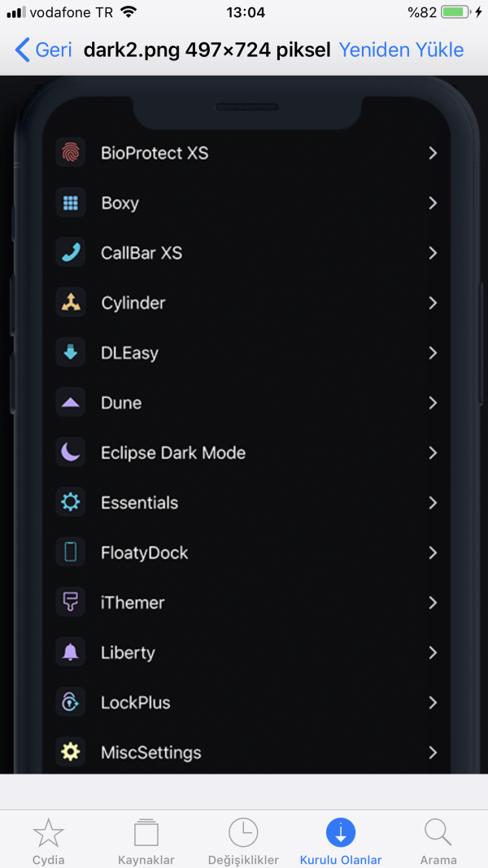Tap the DLEasy download arrow icon

click(x=71, y=353)
